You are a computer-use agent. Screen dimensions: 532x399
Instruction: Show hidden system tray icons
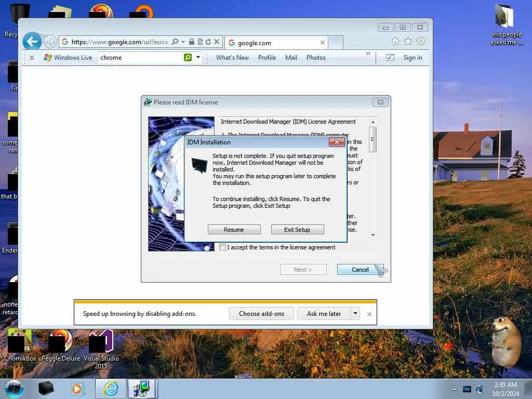455,389
